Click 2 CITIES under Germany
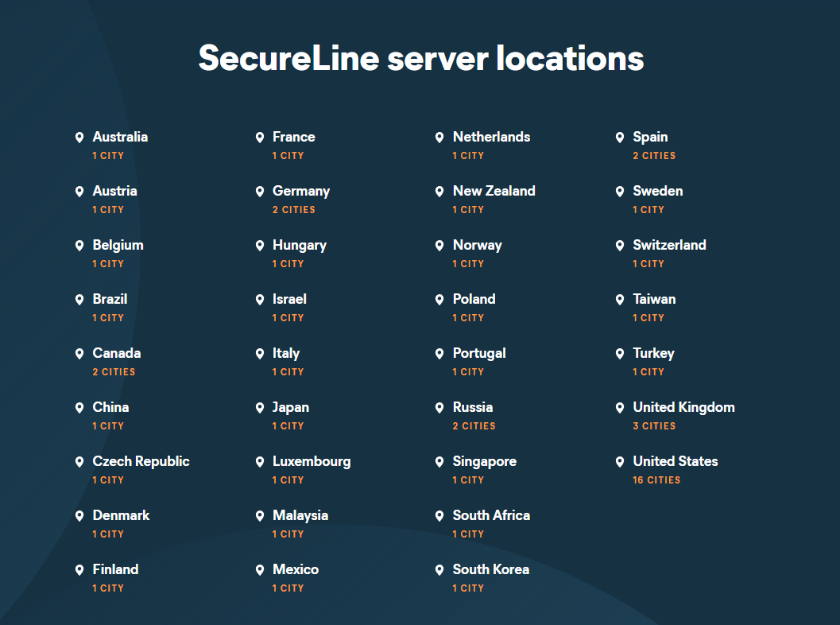 pyautogui.click(x=293, y=210)
